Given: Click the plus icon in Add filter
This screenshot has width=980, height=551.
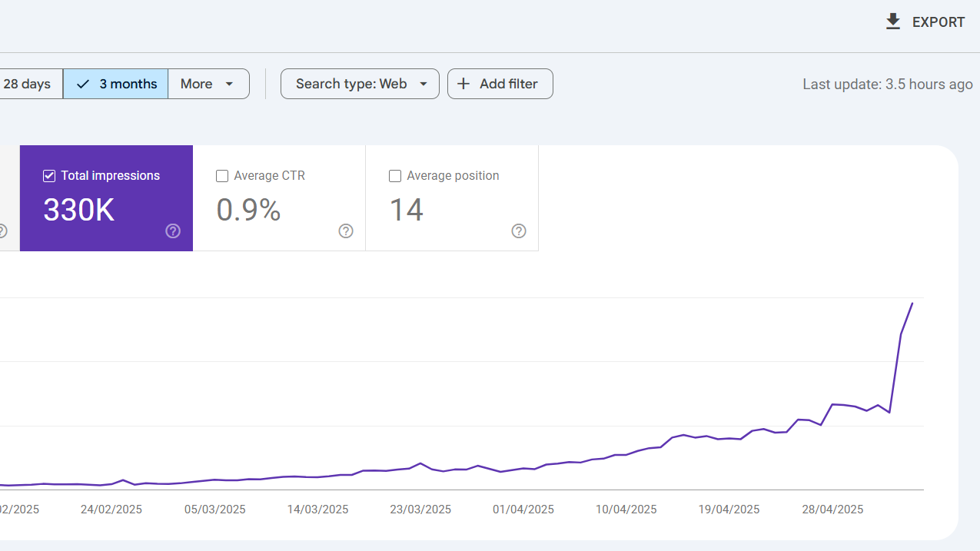Looking at the screenshot, I should click(x=463, y=84).
